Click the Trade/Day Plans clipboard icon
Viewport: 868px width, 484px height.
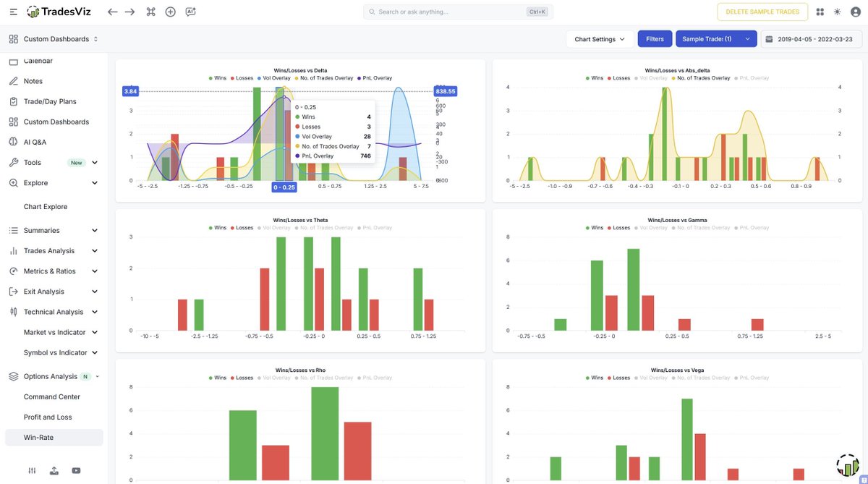click(x=13, y=101)
